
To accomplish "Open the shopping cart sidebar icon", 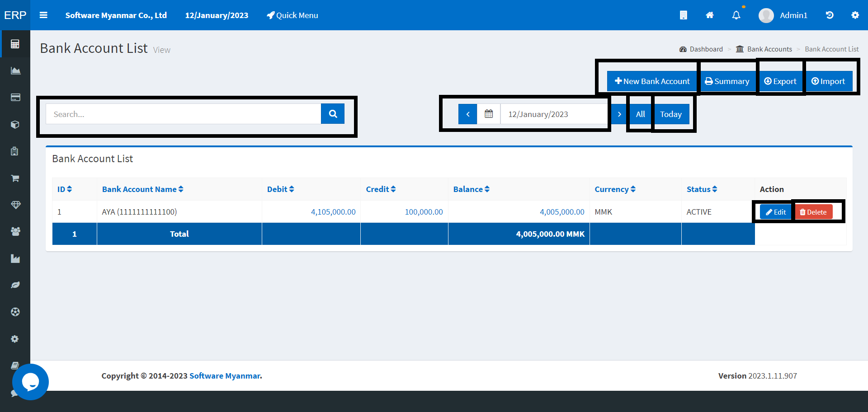I will coord(15,178).
